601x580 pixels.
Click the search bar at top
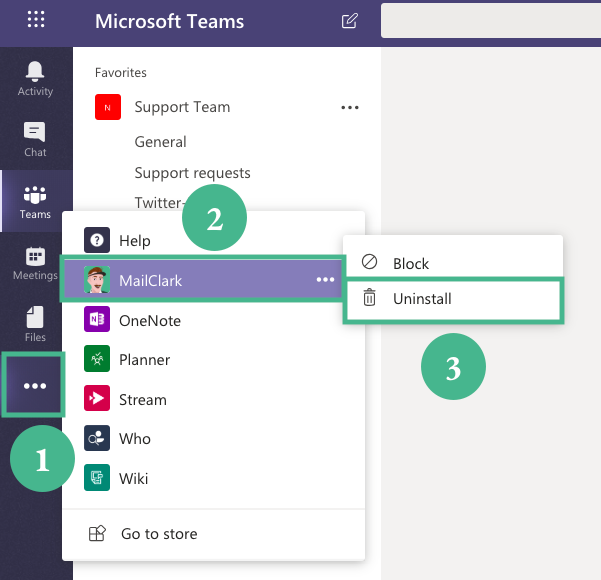(491, 21)
